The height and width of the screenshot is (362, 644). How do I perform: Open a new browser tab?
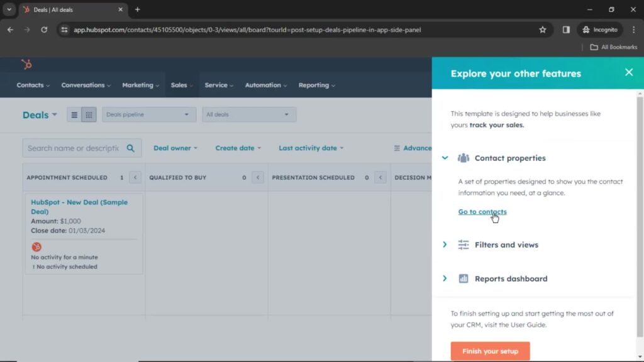(x=138, y=9)
